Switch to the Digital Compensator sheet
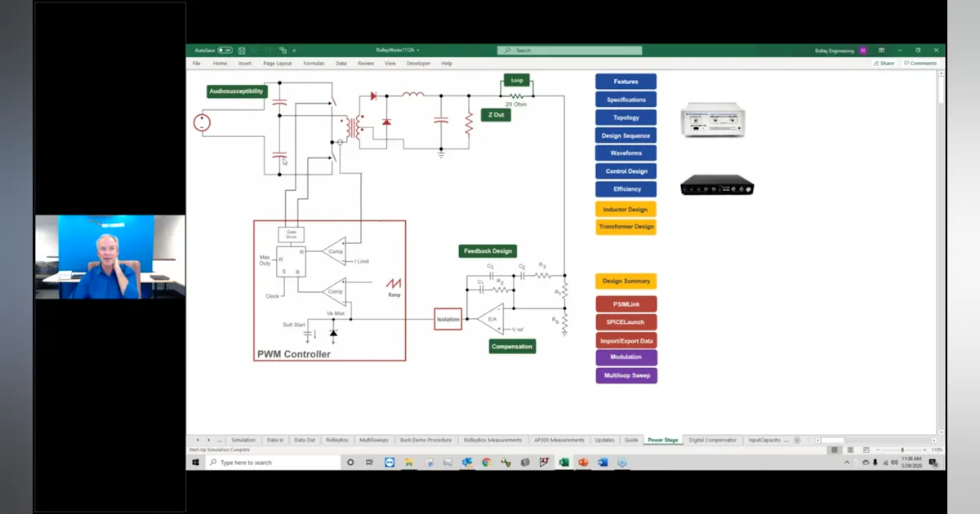The height and width of the screenshot is (514, 980). pyautogui.click(x=712, y=440)
